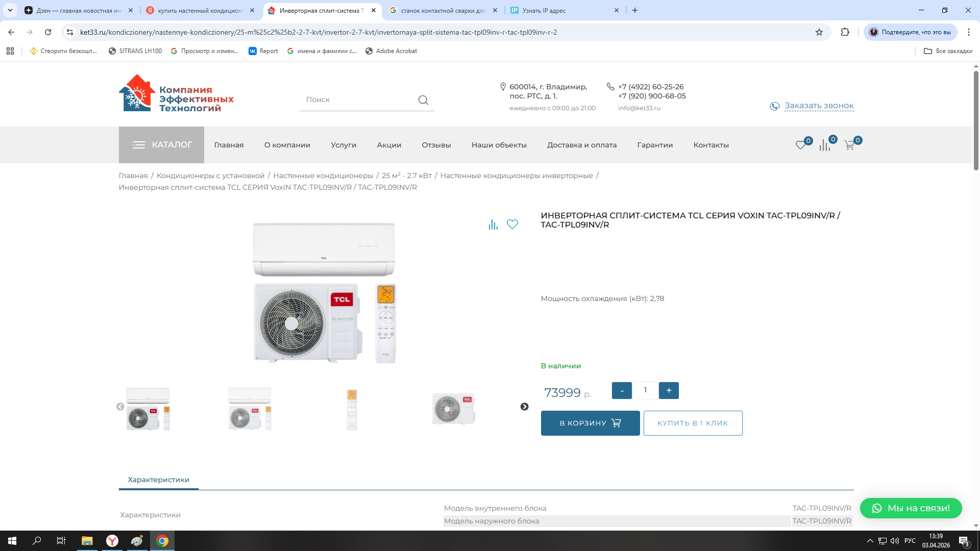
Task: Show hidden system tray icons
Action: coord(870,541)
